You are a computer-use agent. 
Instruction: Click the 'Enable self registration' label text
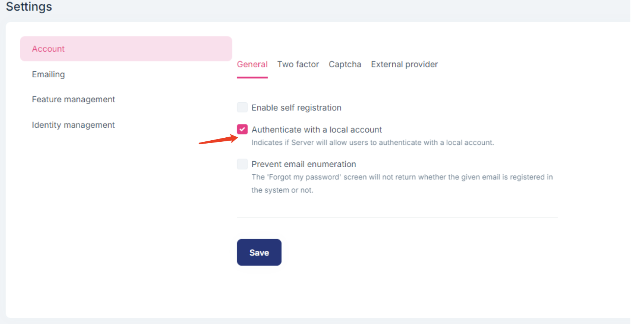pyautogui.click(x=296, y=108)
